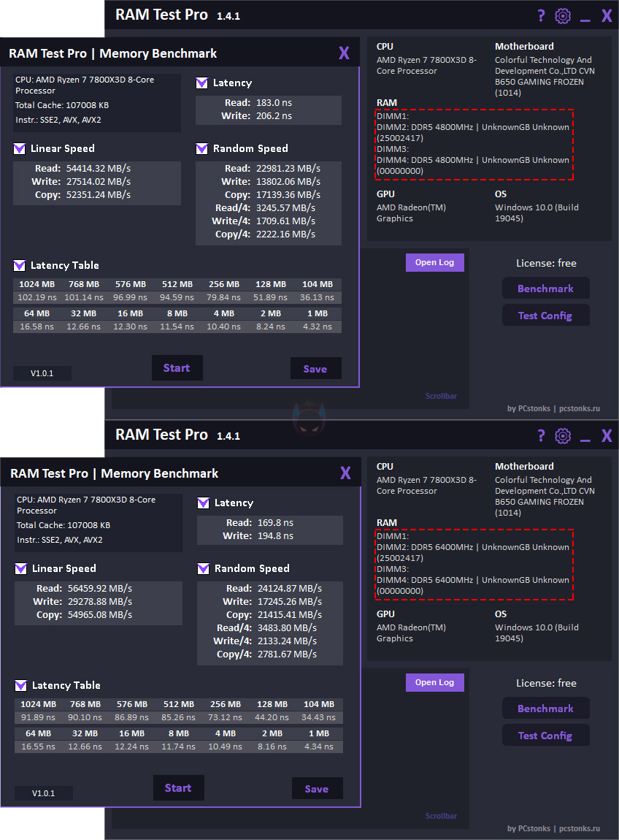Click Scrollbar label in the top window
Viewport: 619px width, 840px height.
[x=441, y=396]
